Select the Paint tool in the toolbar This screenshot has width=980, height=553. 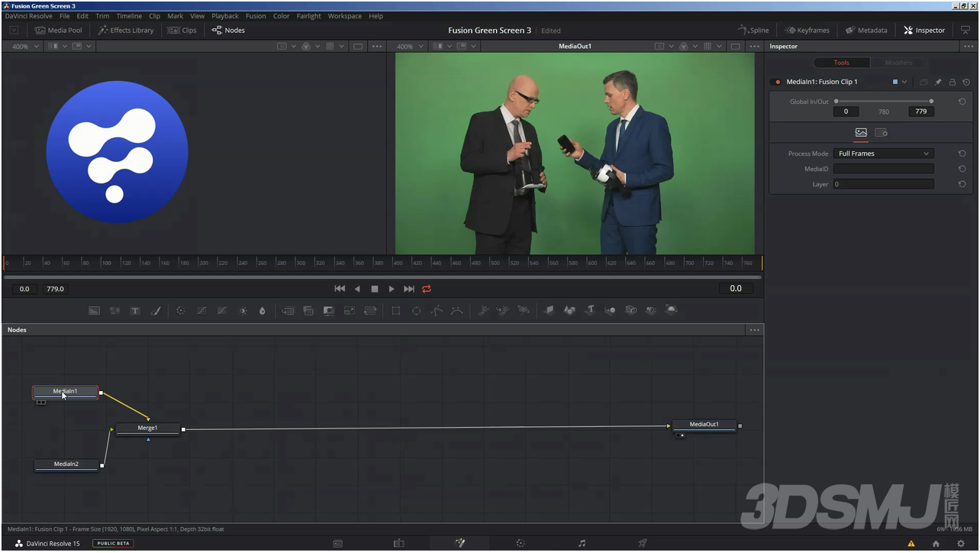click(156, 311)
